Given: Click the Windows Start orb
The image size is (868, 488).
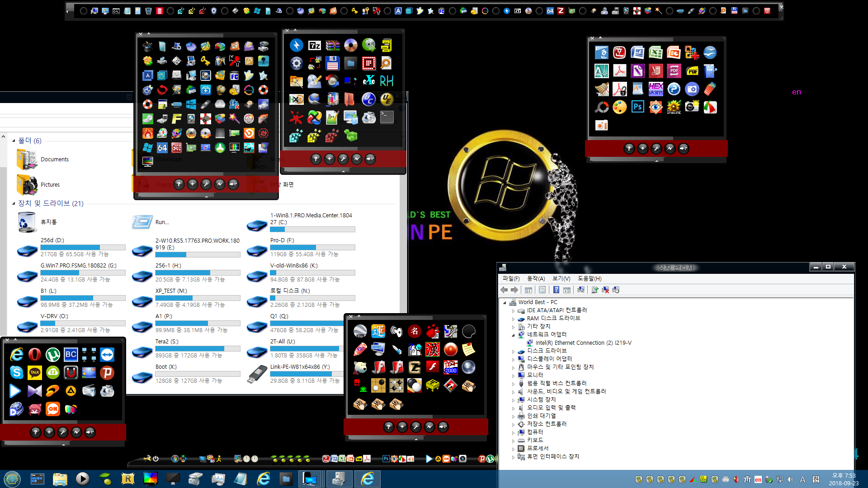Looking at the screenshot, I should click(12, 479).
